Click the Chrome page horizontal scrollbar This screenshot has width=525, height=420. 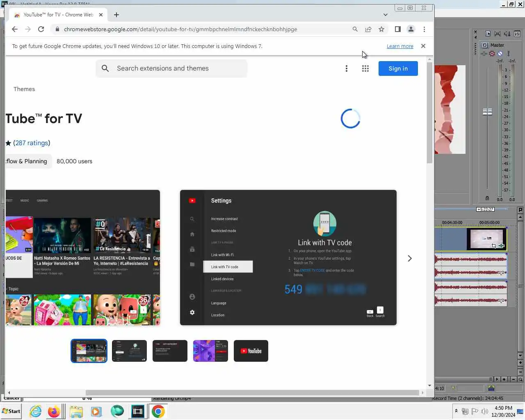point(252,393)
